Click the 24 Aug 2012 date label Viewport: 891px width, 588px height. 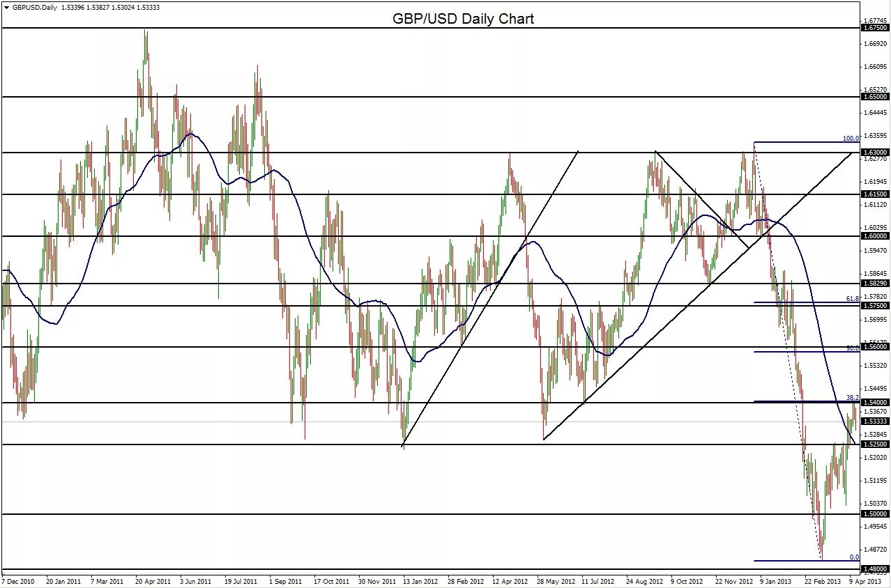(645, 580)
